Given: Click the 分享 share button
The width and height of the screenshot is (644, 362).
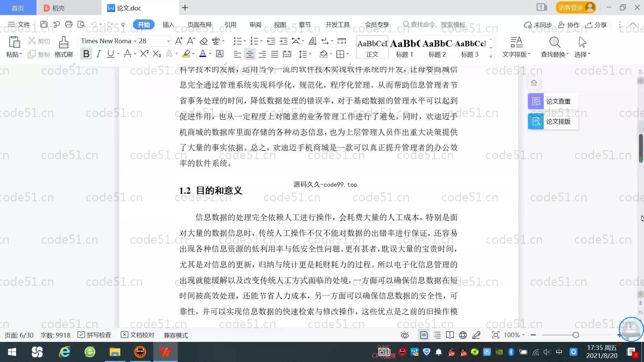Looking at the screenshot, I should pos(596,25).
